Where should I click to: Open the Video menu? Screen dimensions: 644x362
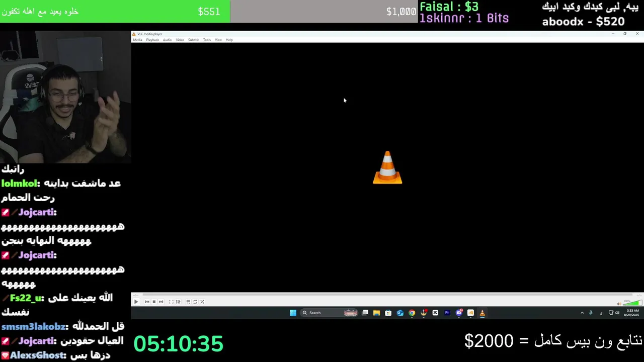tap(180, 40)
